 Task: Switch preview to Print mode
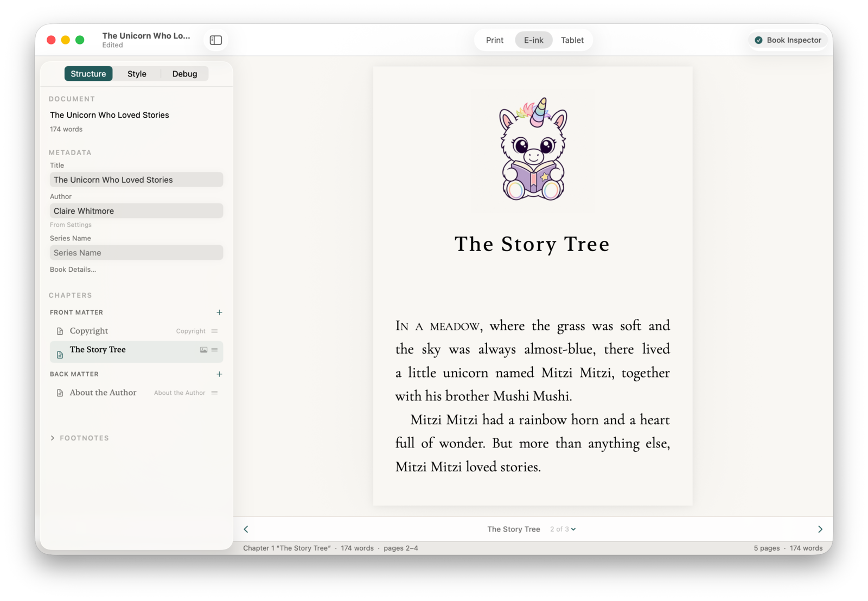(x=495, y=40)
